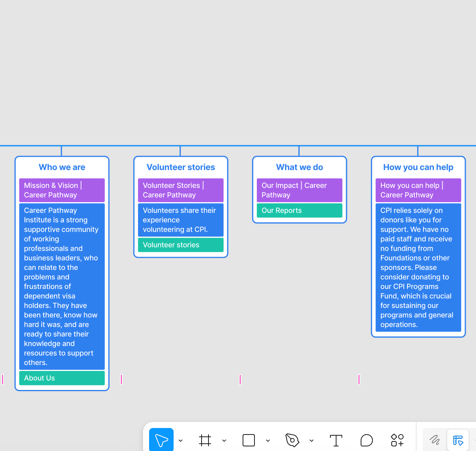Select the green 'Volunteer stories' block
This screenshot has width=476, height=451.
181,245
